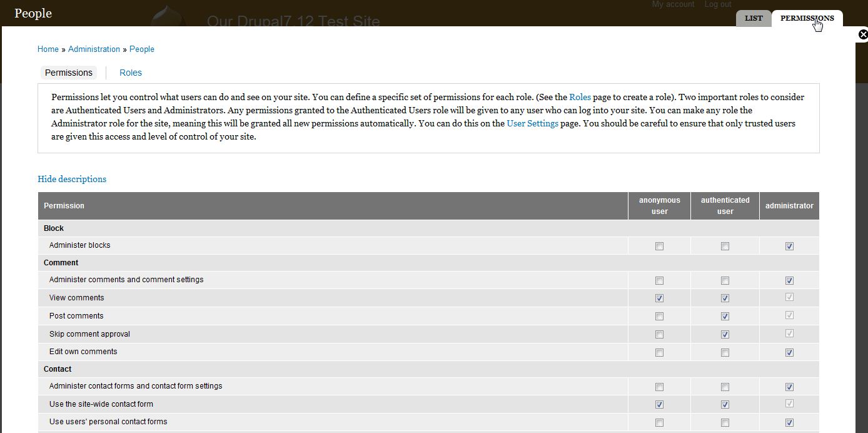Enable Administer comments for authenticated user

pyautogui.click(x=725, y=281)
